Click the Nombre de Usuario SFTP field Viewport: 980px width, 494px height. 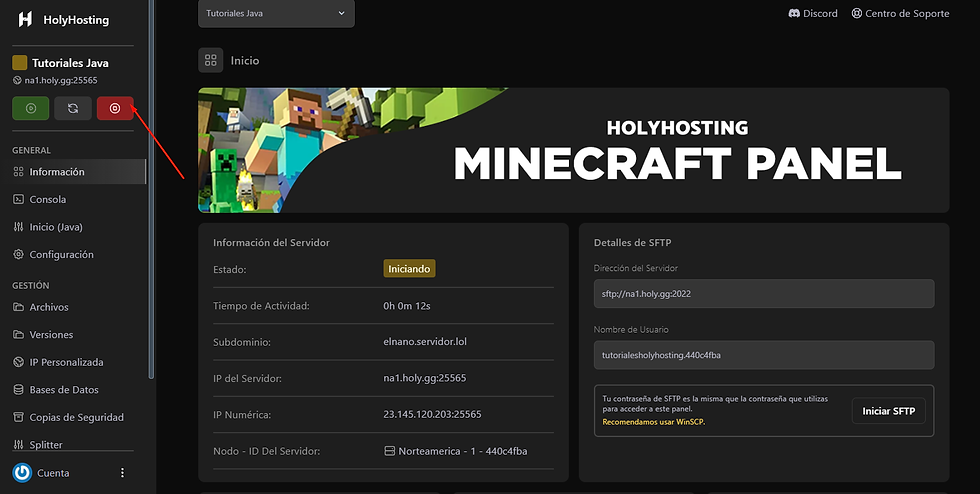coord(764,355)
